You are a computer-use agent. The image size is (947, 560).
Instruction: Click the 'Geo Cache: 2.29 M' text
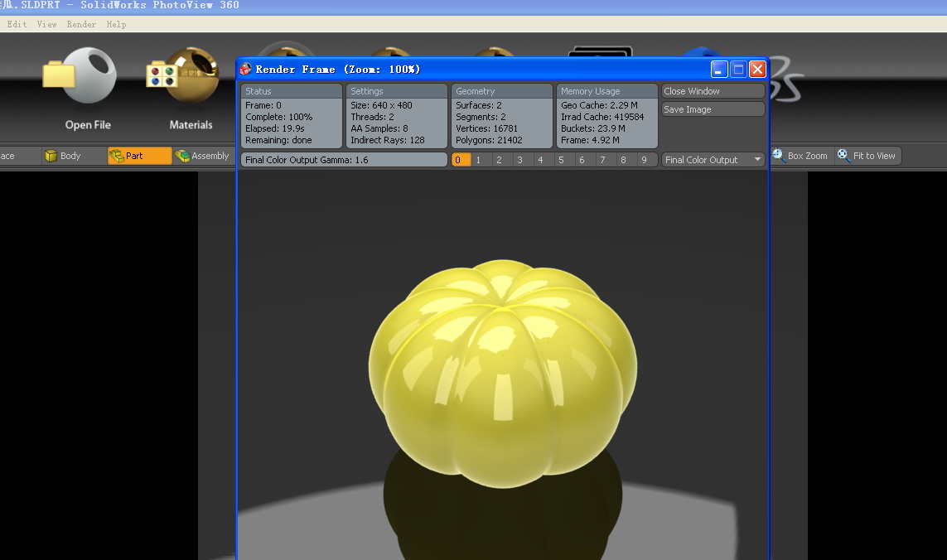pyautogui.click(x=599, y=105)
